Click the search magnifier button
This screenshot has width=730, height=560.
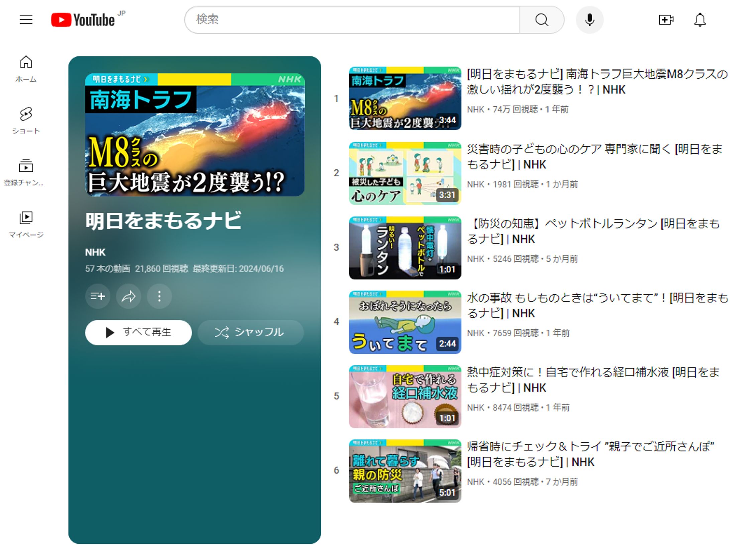coord(541,20)
